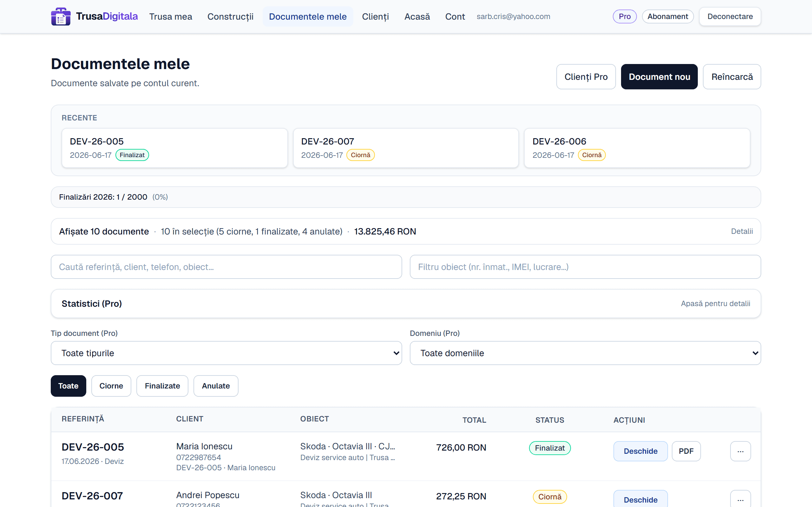Select the Toate status filter
Image resolution: width=812 pixels, height=507 pixels.
[69, 386]
